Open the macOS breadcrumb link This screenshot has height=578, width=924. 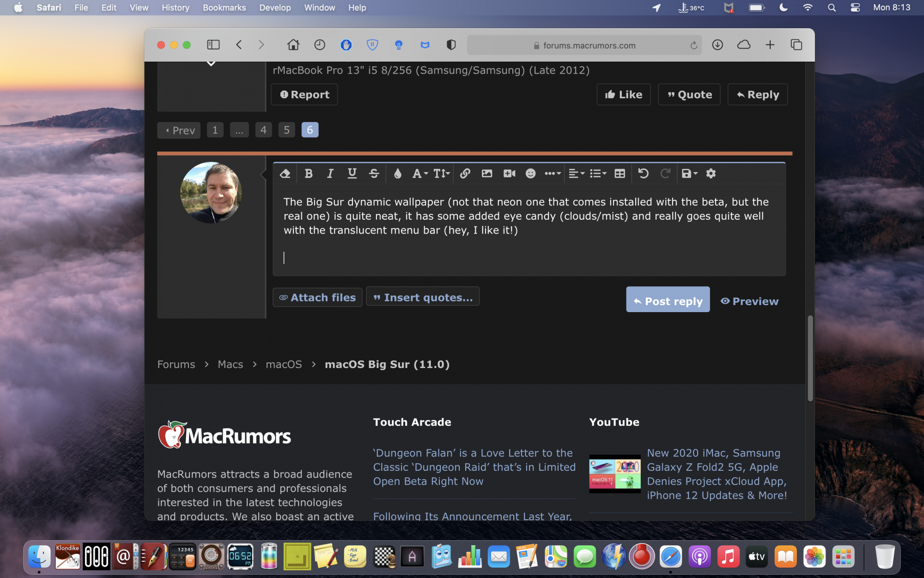coord(284,364)
